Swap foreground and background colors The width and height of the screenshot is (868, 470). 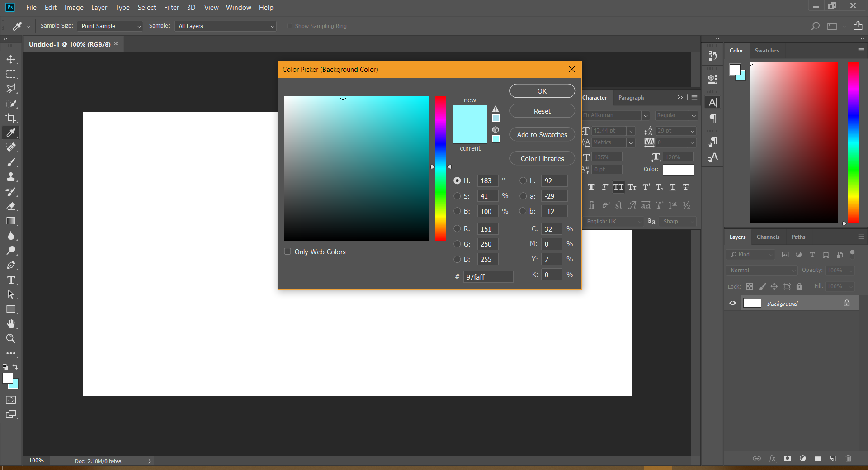click(x=15, y=367)
